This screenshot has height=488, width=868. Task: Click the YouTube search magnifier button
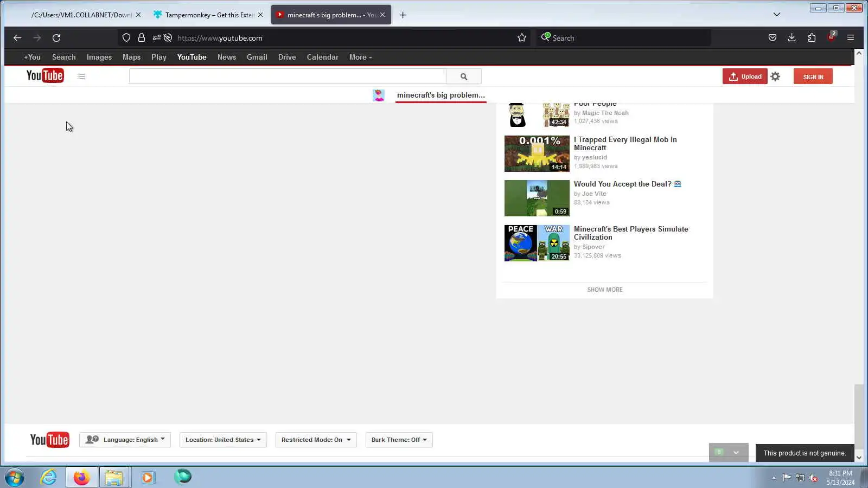click(x=464, y=76)
